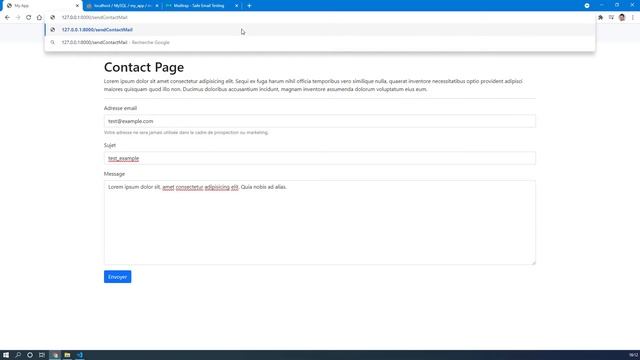Open the Chrome three-dot menu
This screenshot has width=640, height=360.
633,18
